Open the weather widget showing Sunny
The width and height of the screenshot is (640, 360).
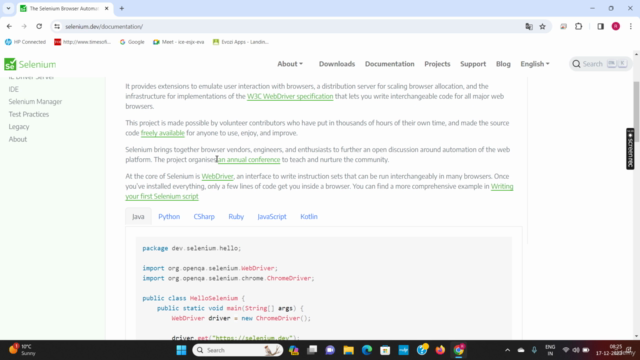(x=22, y=350)
